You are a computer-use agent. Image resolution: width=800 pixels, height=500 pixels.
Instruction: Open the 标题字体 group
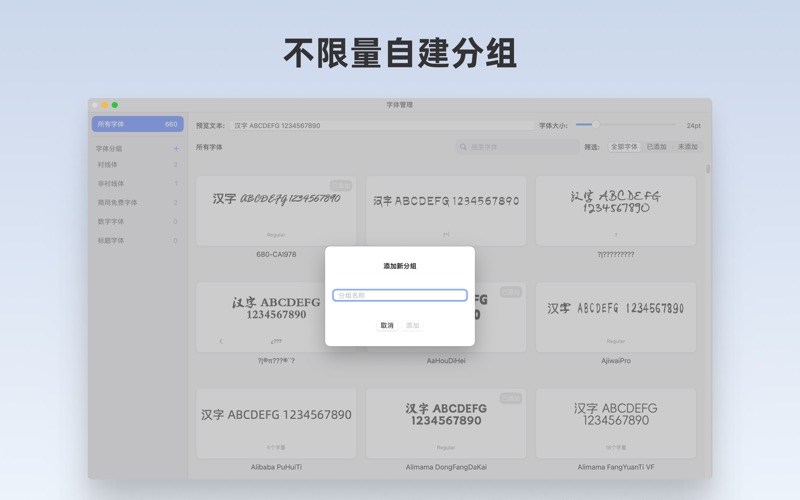point(138,240)
